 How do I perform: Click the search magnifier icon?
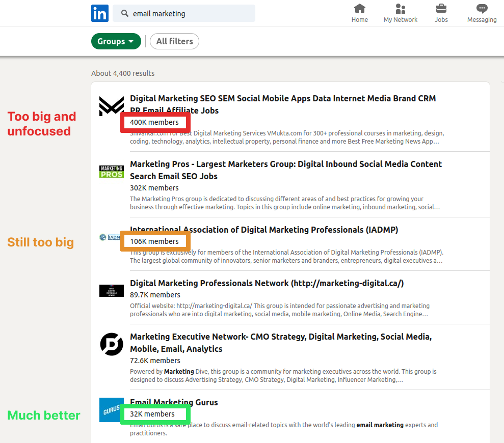coord(125,13)
